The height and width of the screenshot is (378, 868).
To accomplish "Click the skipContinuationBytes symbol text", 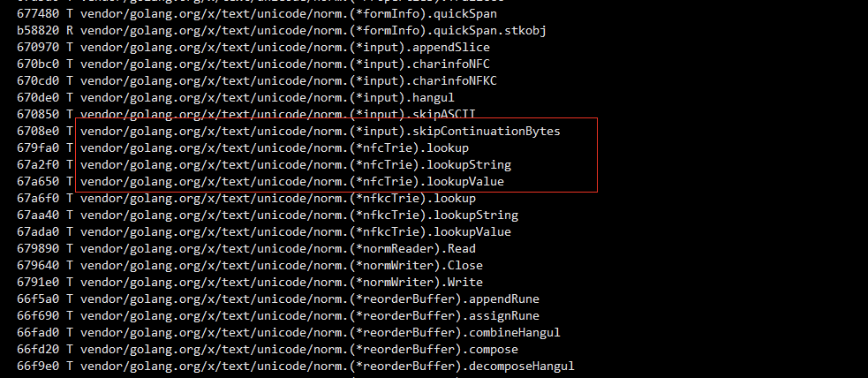I will click(x=487, y=132).
